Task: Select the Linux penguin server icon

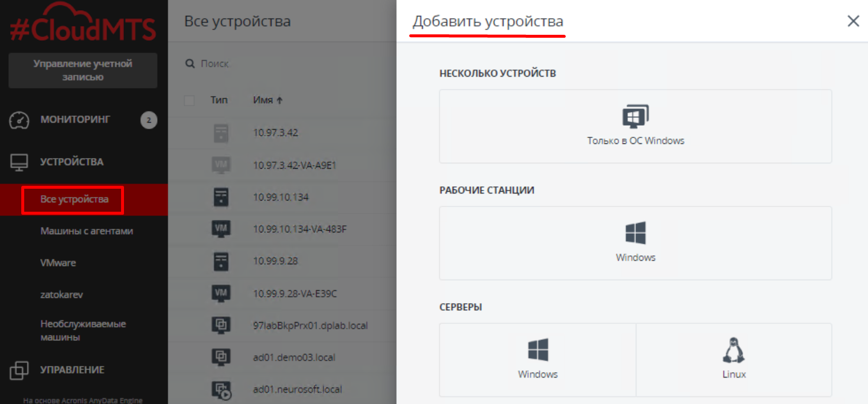Action: pos(734,350)
